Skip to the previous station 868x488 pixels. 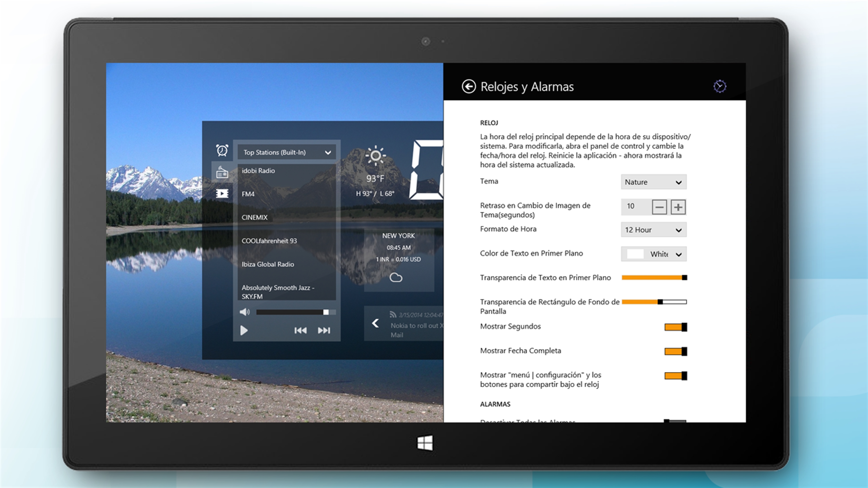click(x=300, y=330)
